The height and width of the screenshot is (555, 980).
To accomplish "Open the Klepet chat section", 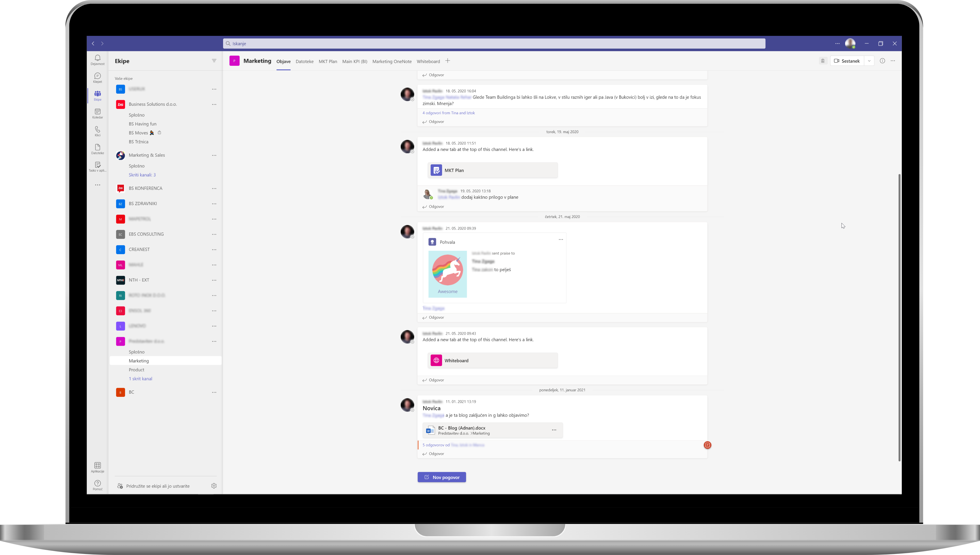I will [x=97, y=78].
